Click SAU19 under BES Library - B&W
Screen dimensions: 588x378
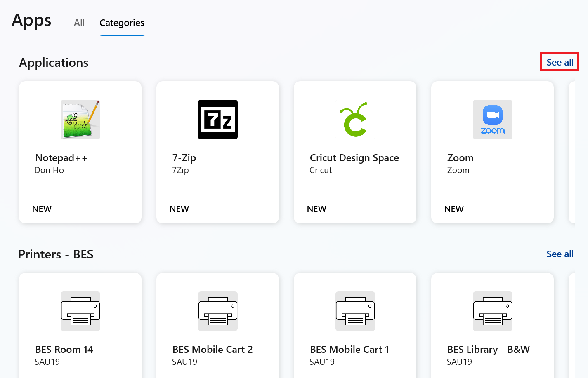[x=459, y=362]
